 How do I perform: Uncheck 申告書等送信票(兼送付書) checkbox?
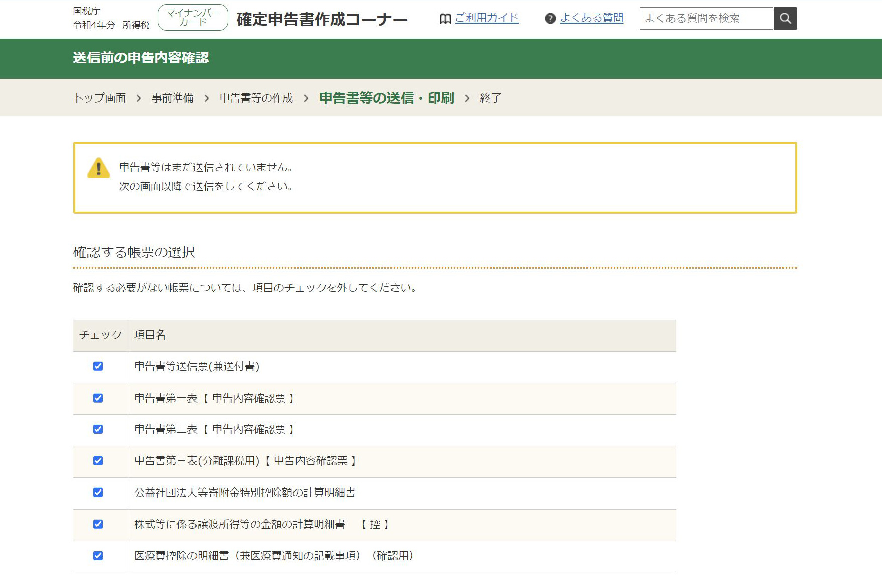pos(98,366)
